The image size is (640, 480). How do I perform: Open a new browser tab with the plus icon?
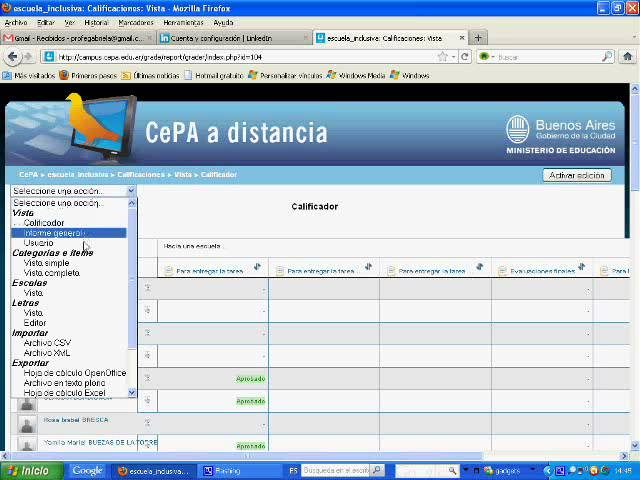[x=478, y=38]
